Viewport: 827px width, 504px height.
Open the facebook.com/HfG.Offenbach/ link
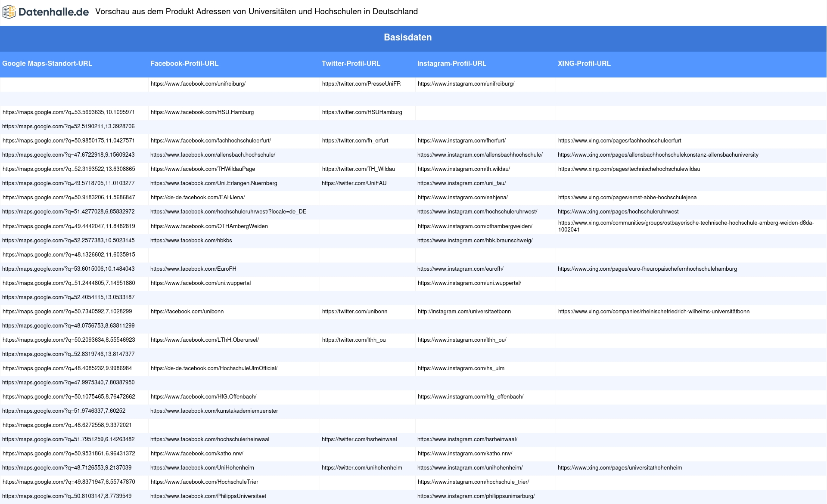click(204, 397)
